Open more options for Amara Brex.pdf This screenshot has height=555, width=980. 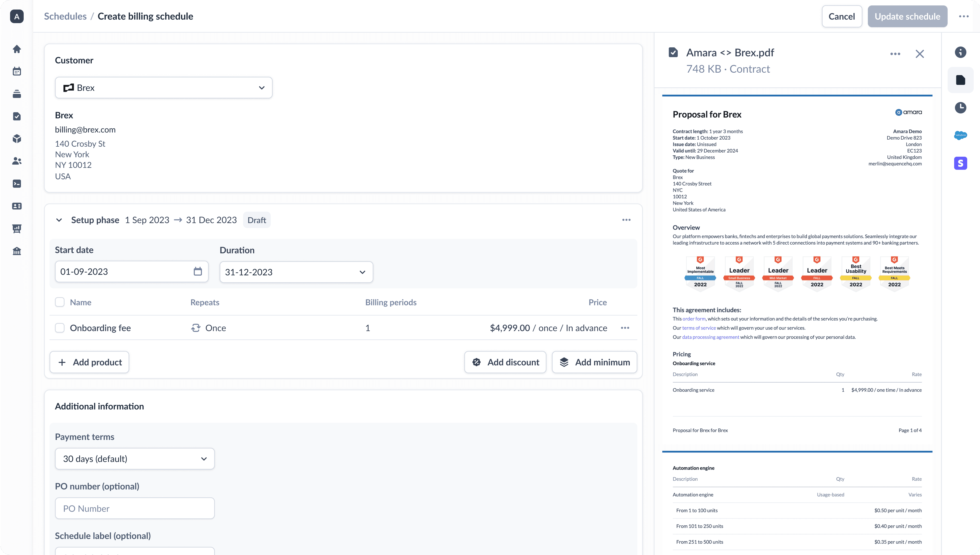coord(895,54)
